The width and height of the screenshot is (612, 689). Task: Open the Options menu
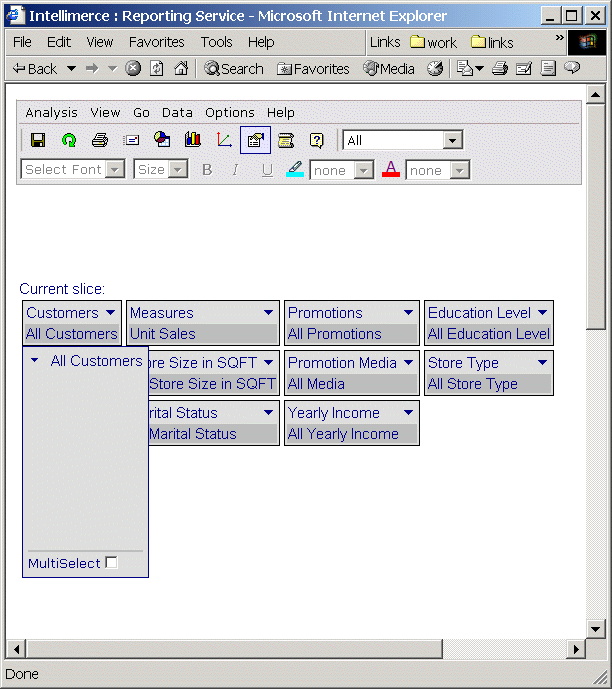point(230,113)
